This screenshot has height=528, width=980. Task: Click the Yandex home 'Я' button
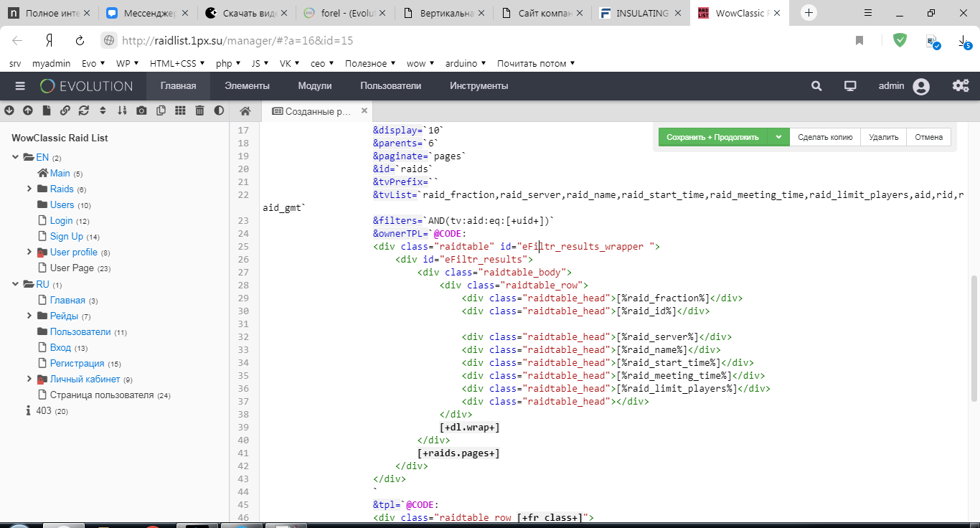tap(49, 41)
